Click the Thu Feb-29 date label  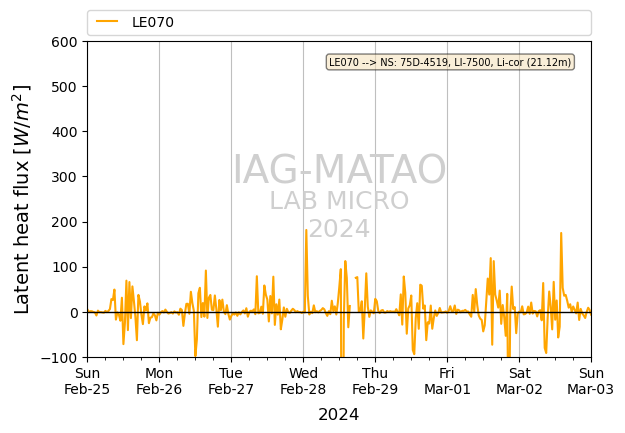pyautogui.click(x=375, y=381)
